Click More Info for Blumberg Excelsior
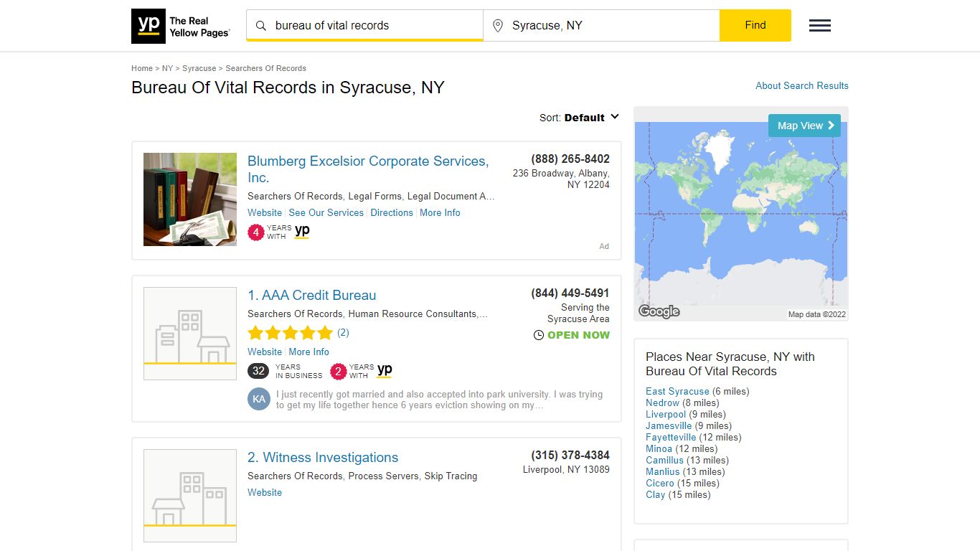This screenshot has height=551, width=980. 440,212
